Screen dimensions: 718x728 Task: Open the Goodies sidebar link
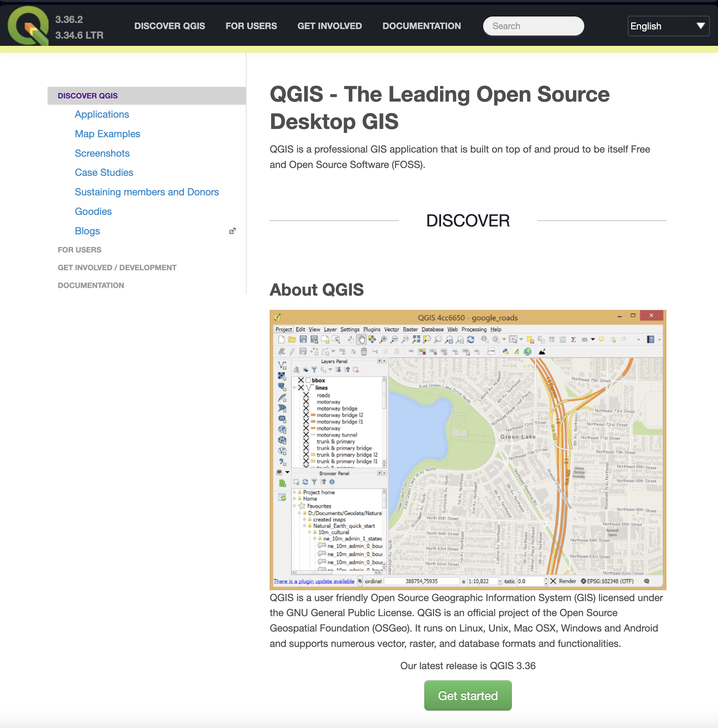point(93,211)
